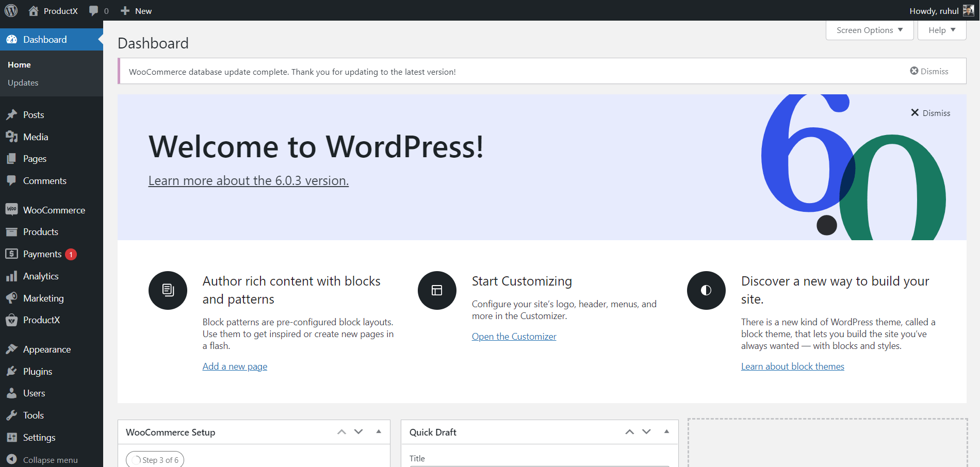Screen dimensions: 980x467
Task: Collapse the WooCommerce Setup panel
Action: (379, 432)
